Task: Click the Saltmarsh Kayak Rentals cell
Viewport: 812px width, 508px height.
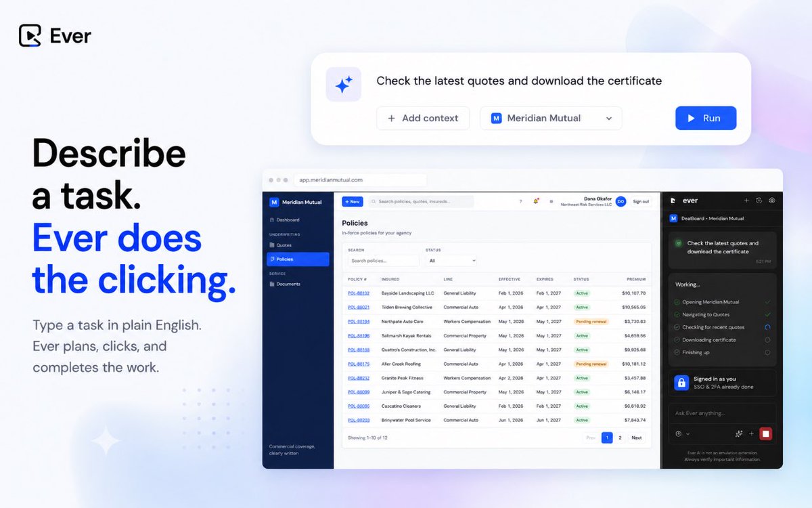Action: coord(406,336)
